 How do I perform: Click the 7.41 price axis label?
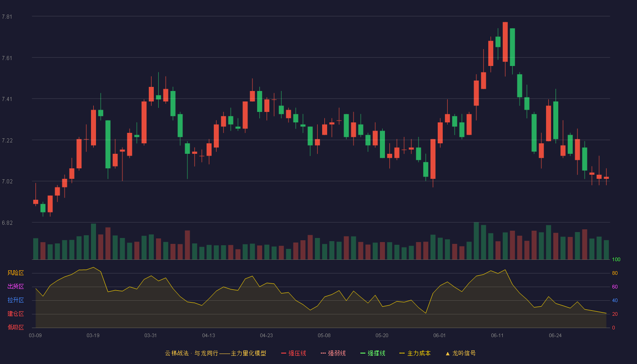(x=7, y=99)
